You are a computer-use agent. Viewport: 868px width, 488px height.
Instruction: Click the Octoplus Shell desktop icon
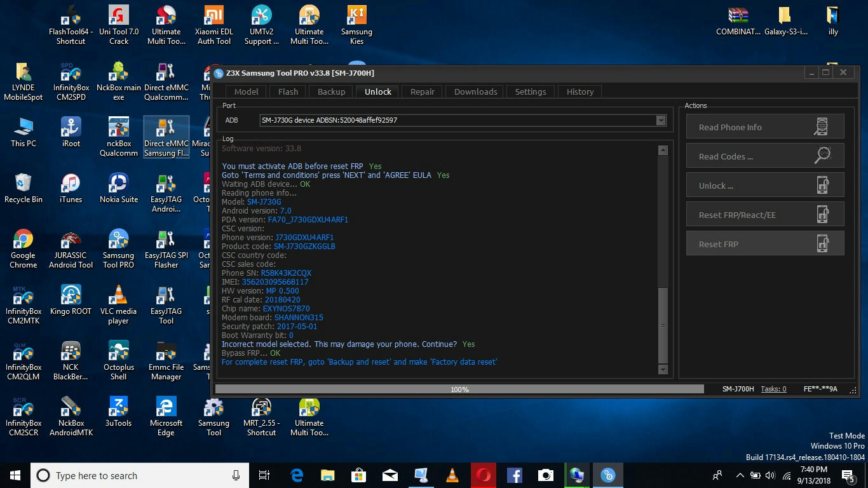119,361
